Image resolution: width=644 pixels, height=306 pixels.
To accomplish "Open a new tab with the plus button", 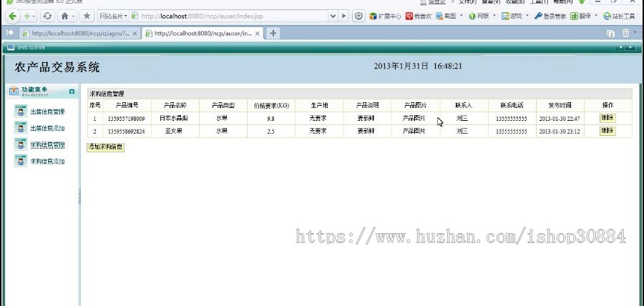I will tap(273, 33).
